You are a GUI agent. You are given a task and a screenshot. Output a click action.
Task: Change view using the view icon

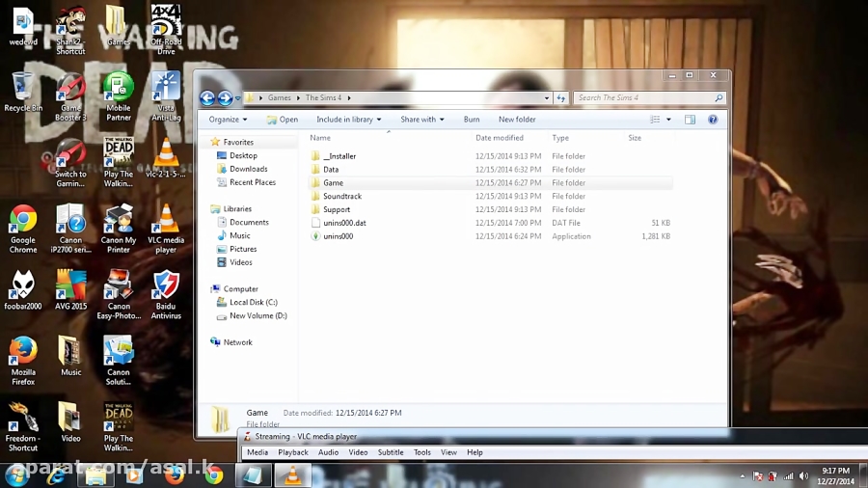click(x=655, y=120)
